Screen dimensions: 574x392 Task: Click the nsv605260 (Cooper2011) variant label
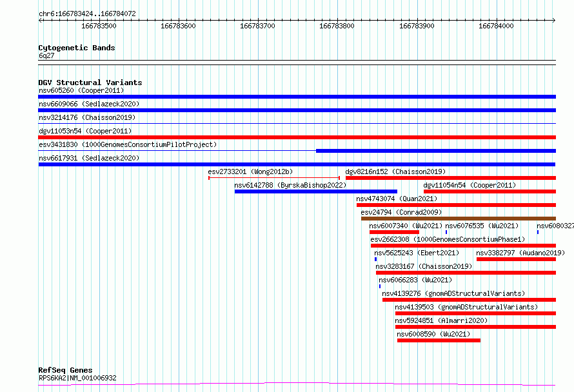(x=81, y=90)
